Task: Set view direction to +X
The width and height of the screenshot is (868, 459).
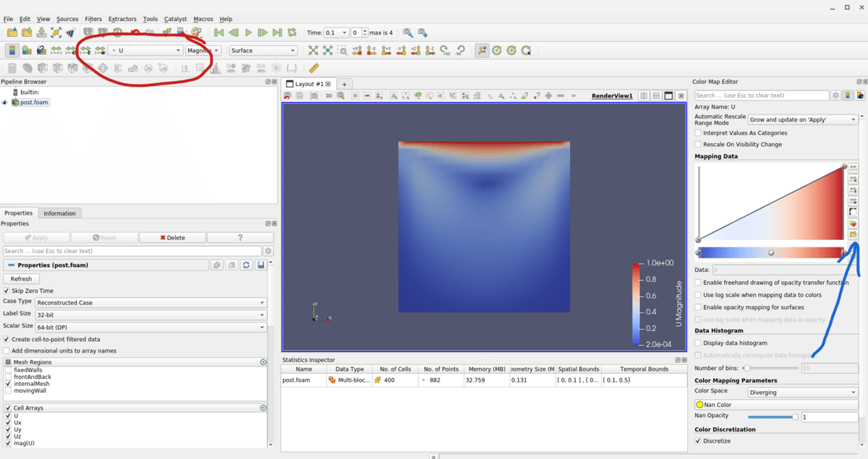Action: [357, 51]
